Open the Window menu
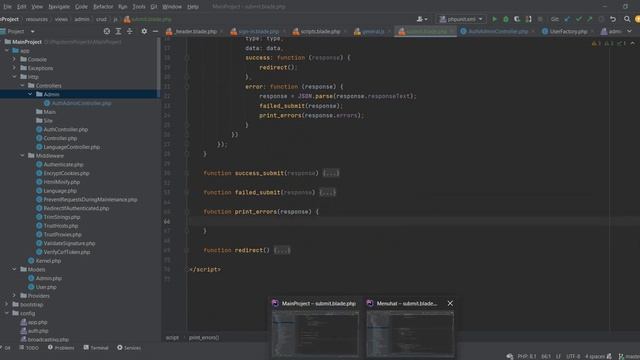Image resolution: width=640 pixels, height=360 pixels. 172,7
